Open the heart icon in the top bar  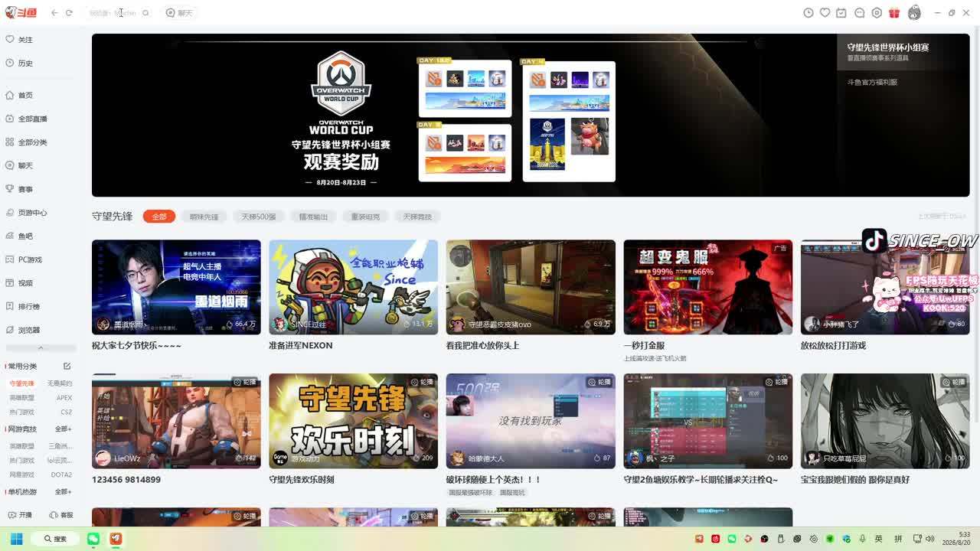point(825,13)
